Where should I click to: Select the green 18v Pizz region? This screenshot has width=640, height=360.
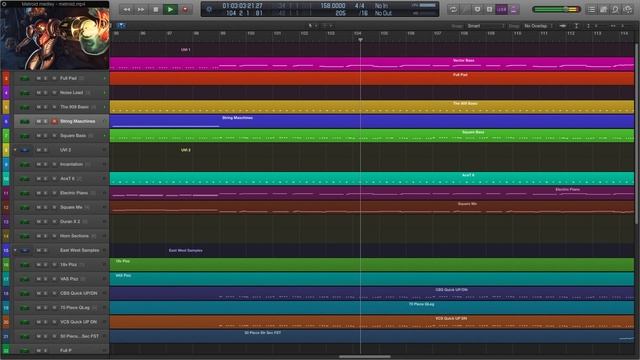tap(371, 265)
